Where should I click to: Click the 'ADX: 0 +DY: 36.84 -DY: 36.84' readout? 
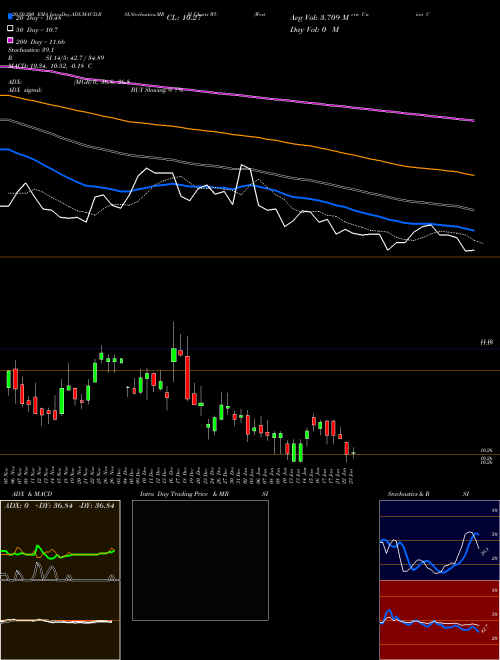pyautogui.click(x=59, y=506)
